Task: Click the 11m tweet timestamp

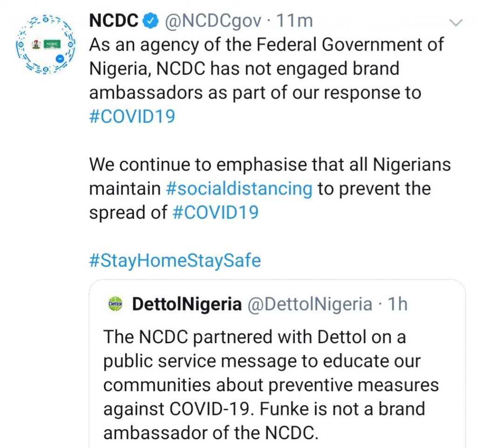Action: click(294, 21)
